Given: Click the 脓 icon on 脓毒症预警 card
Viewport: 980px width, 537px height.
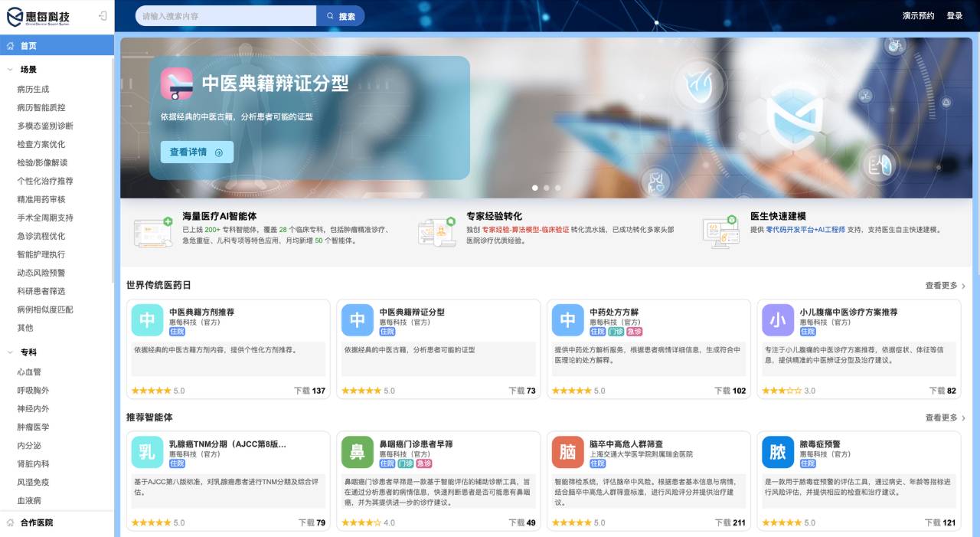Looking at the screenshot, I should (x=778, y=453).
